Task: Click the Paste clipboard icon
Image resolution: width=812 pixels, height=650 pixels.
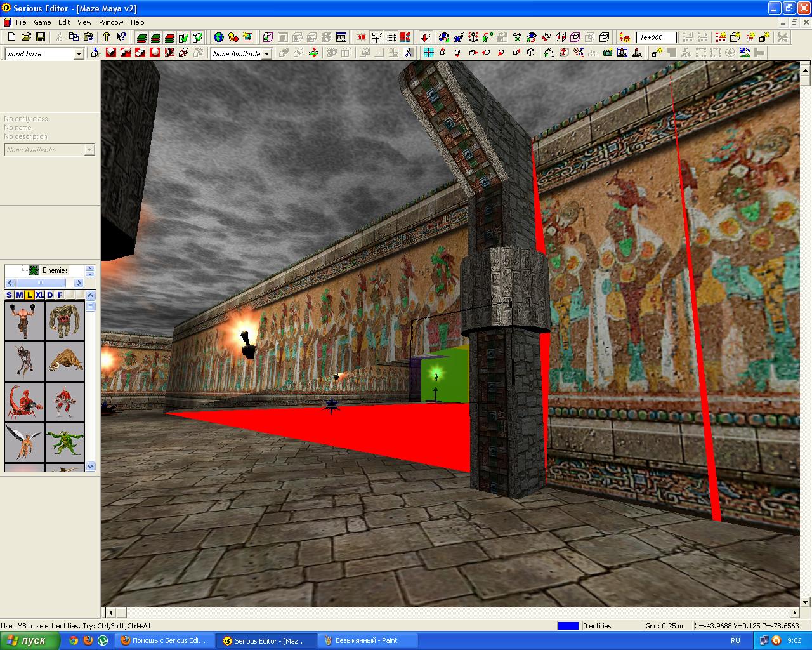Action: (x=89, y=37)
